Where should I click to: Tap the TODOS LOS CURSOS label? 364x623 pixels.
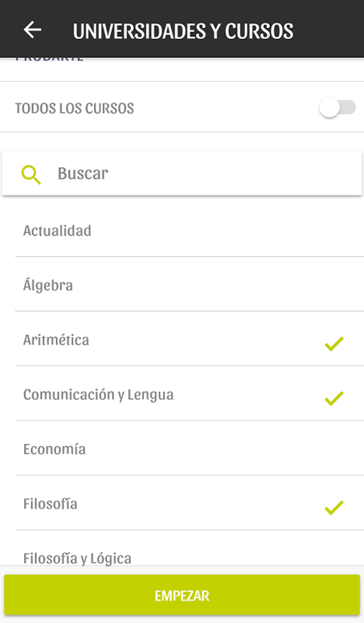coord(75,108)
